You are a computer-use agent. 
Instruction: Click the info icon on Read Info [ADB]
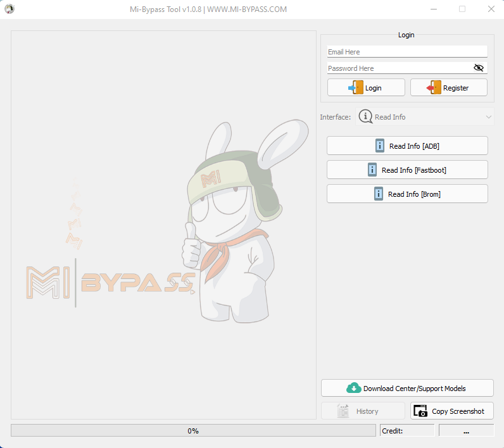click(380, 146)
